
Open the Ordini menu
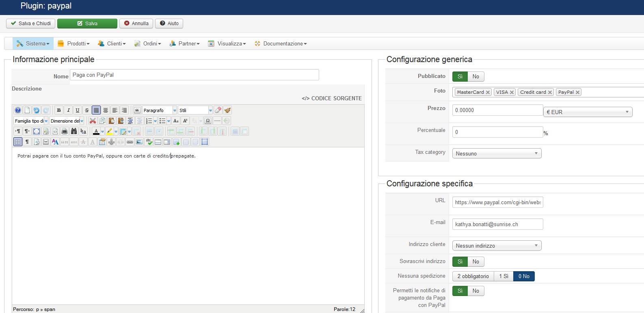point(147,43)
